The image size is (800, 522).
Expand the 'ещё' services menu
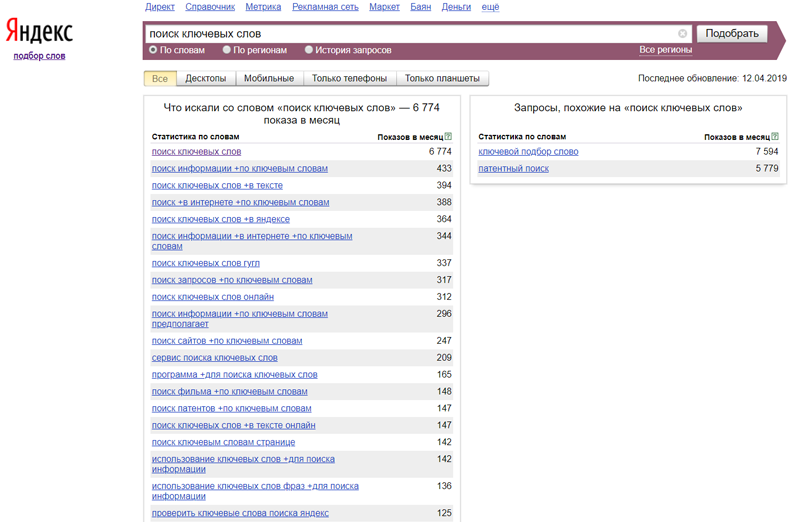(x=490, y=7)
